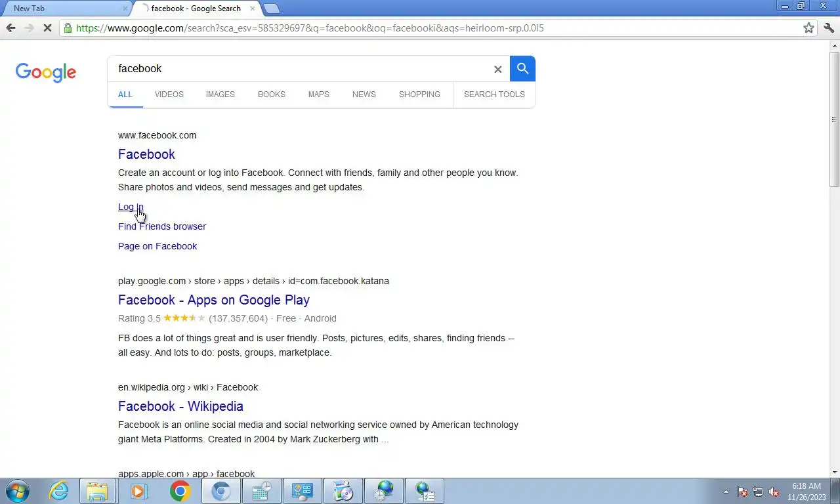Click the Action Center flag tray icon

tap(742, 492)
